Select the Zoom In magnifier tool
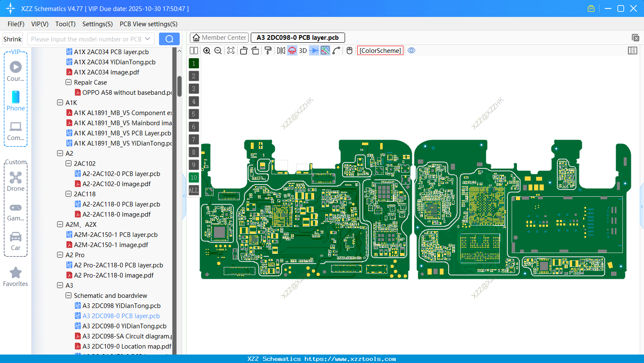 tap(207, 50)
